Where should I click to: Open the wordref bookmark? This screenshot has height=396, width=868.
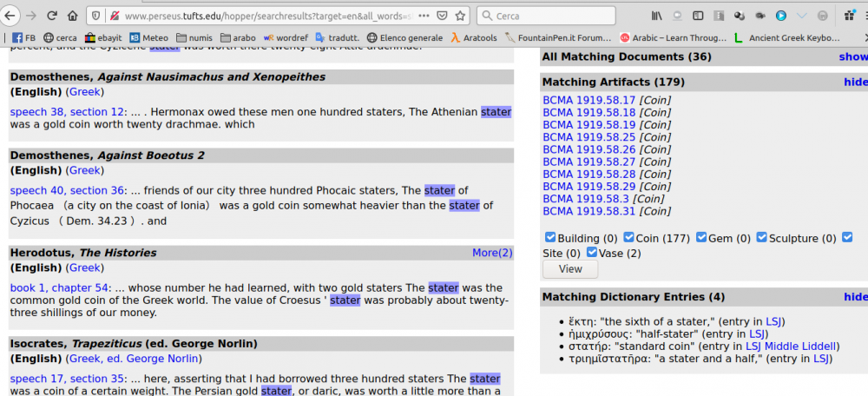click(x=286, y=37)
